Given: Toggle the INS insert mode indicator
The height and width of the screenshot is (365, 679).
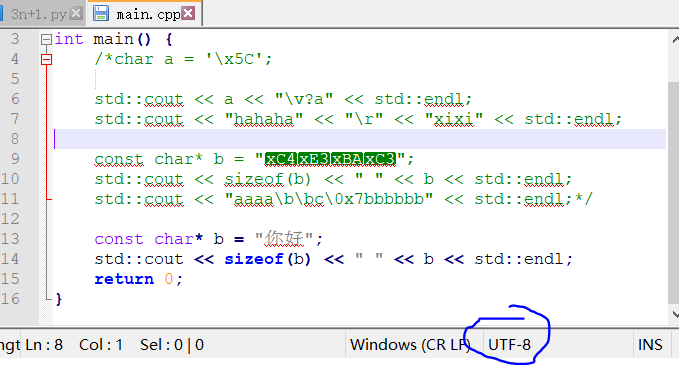Looking at the screenshot, I should (x=650, y=345).
